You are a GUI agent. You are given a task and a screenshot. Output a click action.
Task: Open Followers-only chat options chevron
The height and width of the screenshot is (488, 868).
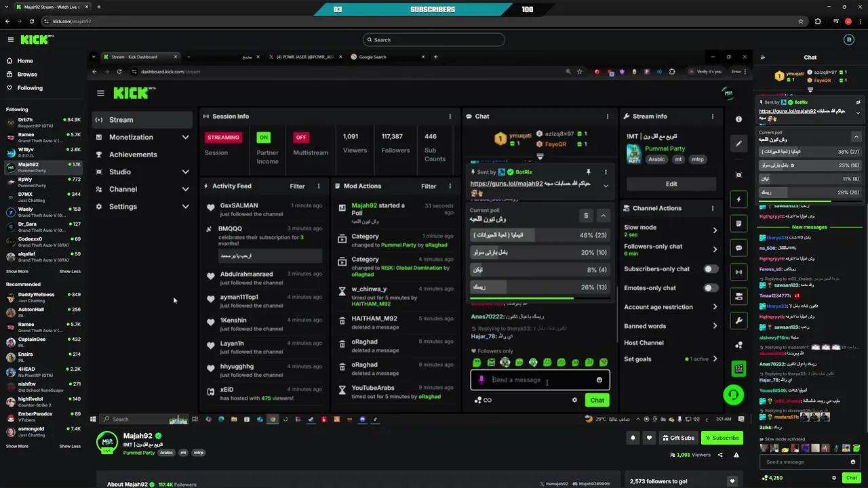[715, 249]
